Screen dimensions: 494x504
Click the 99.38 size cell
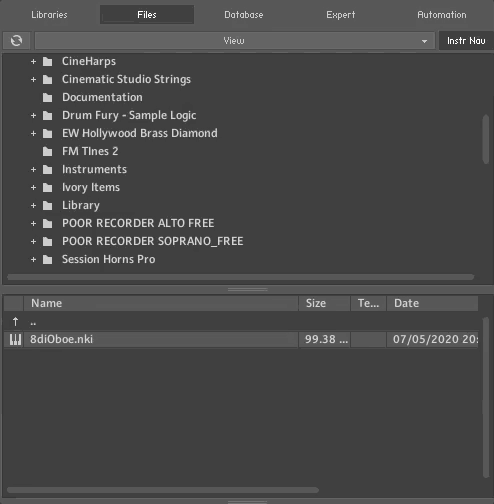(x=324, y=339)
